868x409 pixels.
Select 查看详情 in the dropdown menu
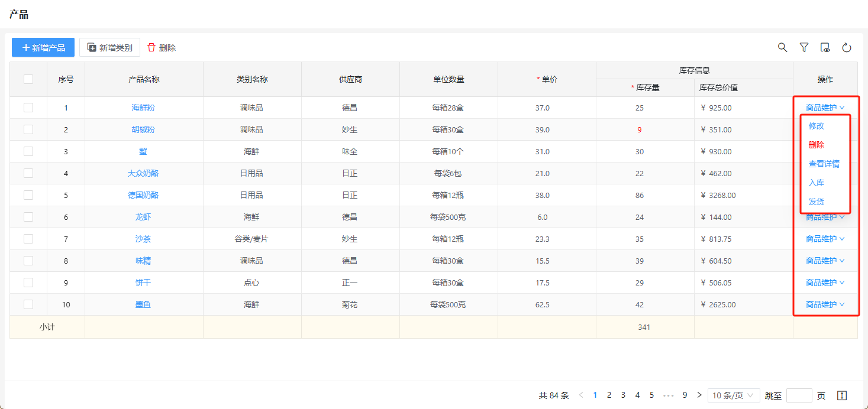click(824, 164)
